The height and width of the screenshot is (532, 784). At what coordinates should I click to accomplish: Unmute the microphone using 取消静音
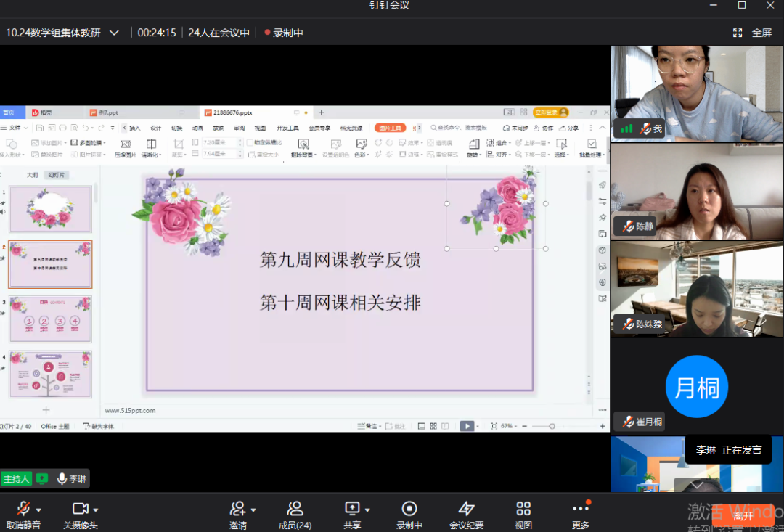(23, 510)
